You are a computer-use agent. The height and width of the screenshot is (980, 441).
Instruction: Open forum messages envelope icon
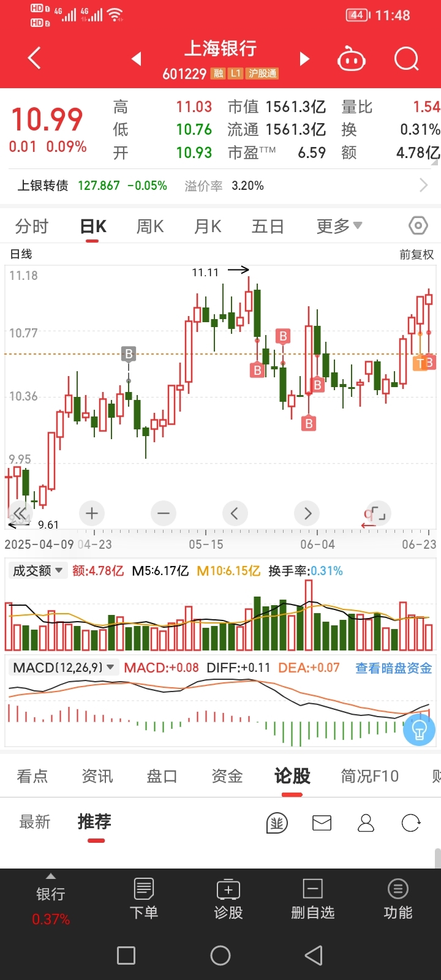click(x=322, y=823)
